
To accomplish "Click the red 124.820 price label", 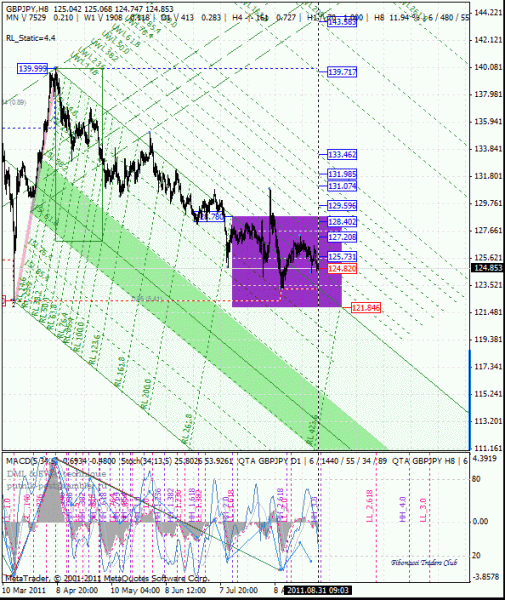I will coord(342,269).
